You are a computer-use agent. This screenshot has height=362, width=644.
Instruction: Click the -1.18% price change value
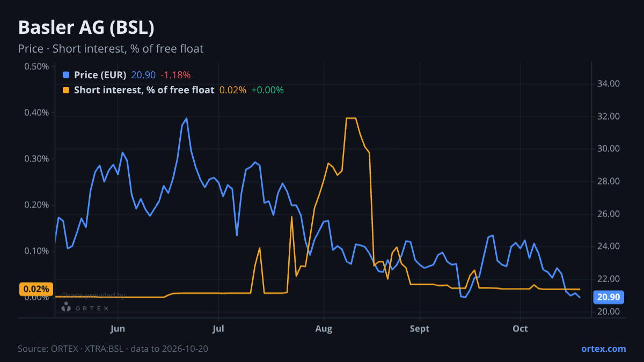[x=175, y=75]
